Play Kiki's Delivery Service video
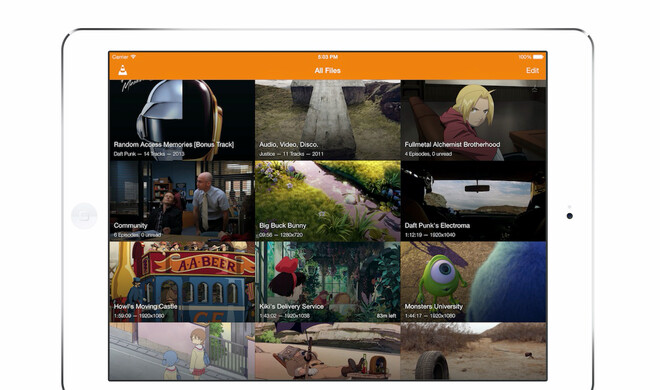660x390 pixels. click(x=327, y=281)
